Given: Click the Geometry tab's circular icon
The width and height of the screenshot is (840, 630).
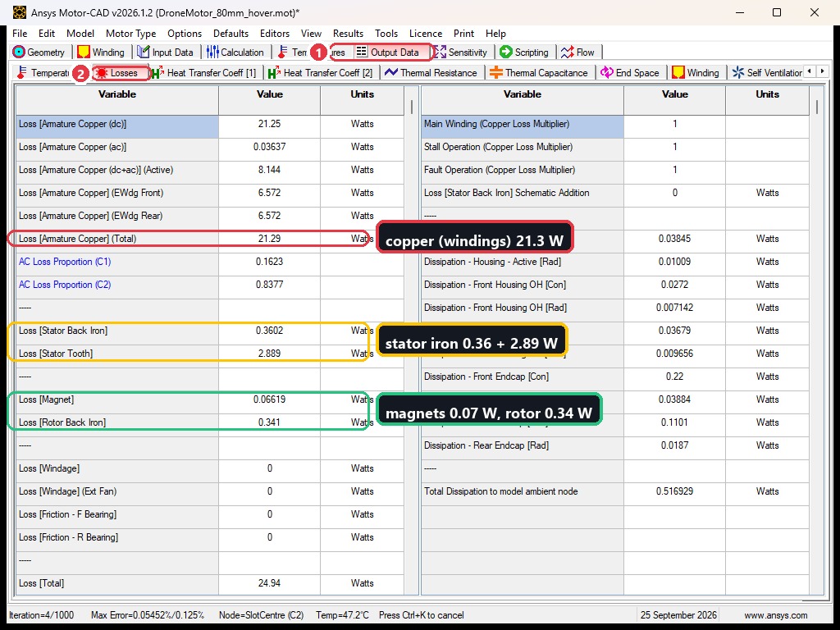Looking at the screenshot, I should point(19,52).
